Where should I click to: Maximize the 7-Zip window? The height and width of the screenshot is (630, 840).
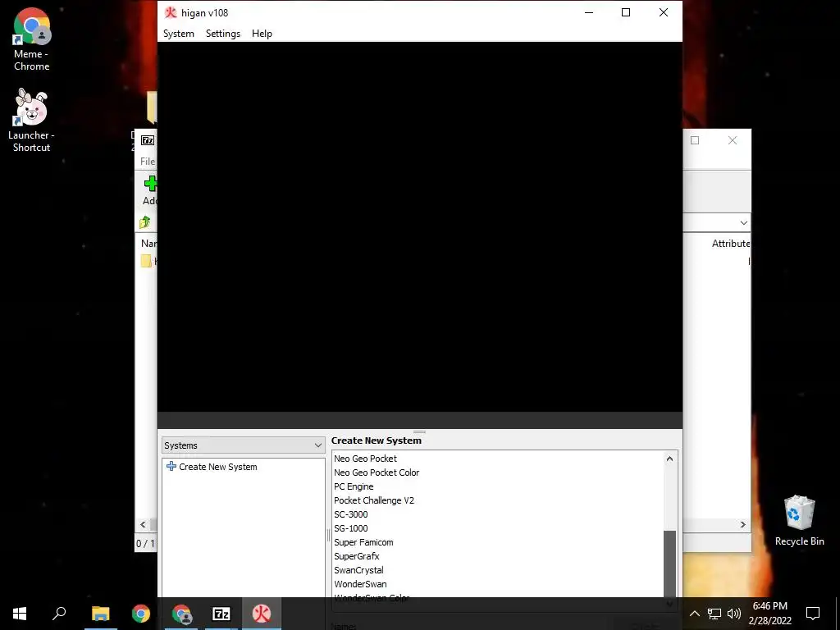[695, 140]
